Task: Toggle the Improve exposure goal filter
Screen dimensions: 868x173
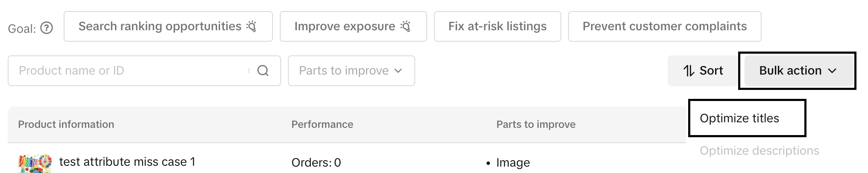Action: (x=353, y=26)
